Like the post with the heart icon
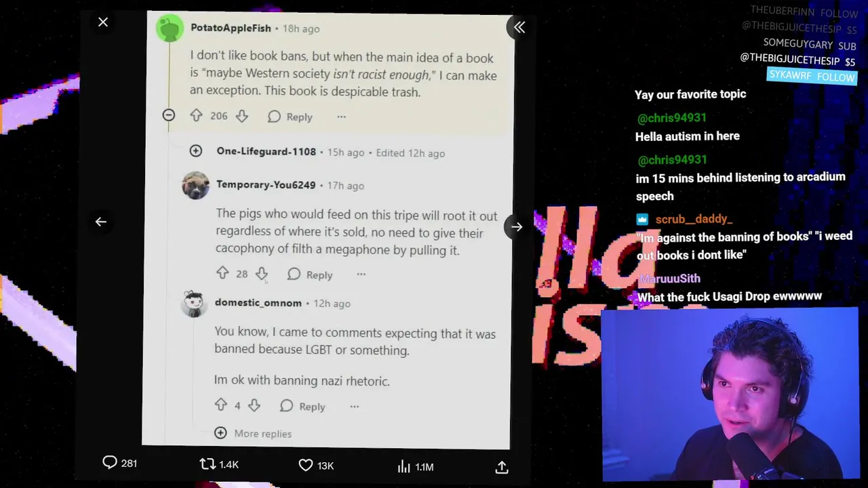 click(x=306, y=466)
